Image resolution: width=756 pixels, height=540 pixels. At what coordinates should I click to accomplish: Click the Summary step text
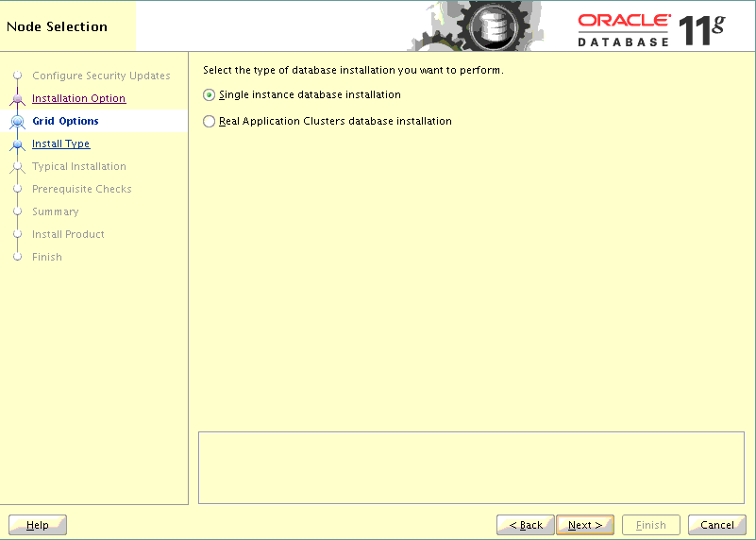[56, 211]
